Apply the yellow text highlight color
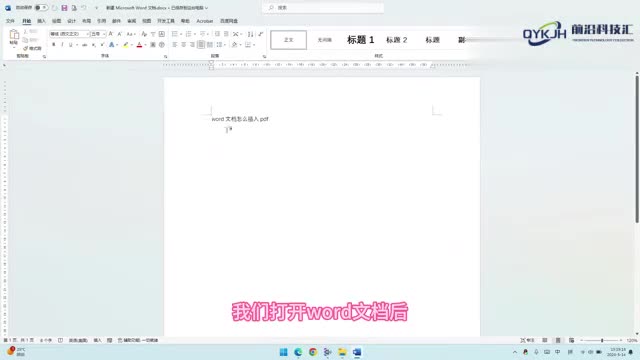The image size is (640, 360). click(126, 44)
